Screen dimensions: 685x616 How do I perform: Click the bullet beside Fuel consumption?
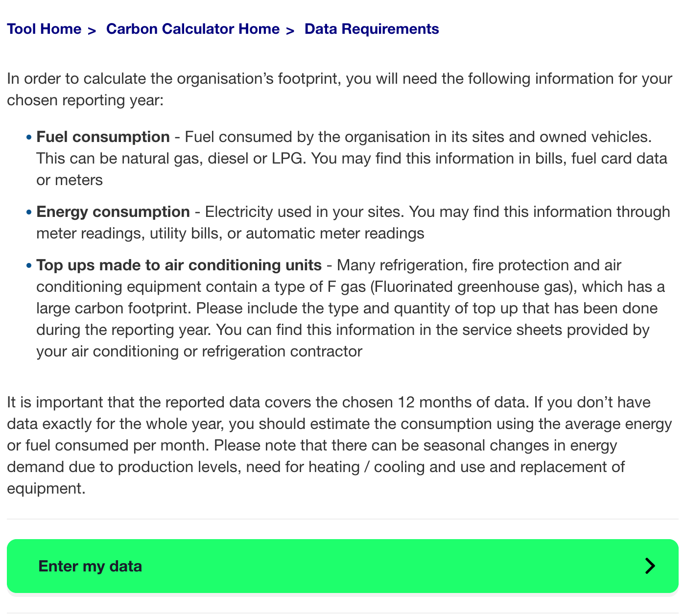tap(28, 138)
